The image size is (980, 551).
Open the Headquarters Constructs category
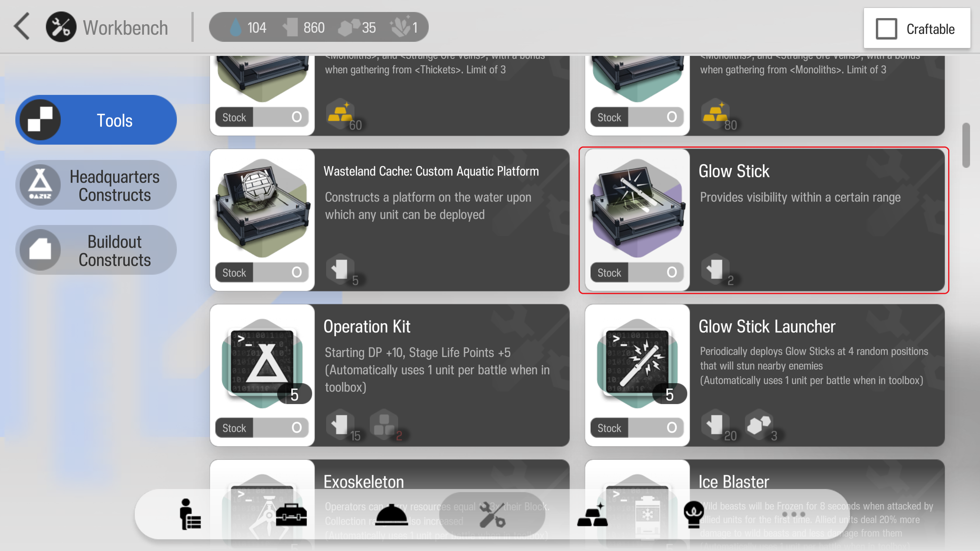96,185
